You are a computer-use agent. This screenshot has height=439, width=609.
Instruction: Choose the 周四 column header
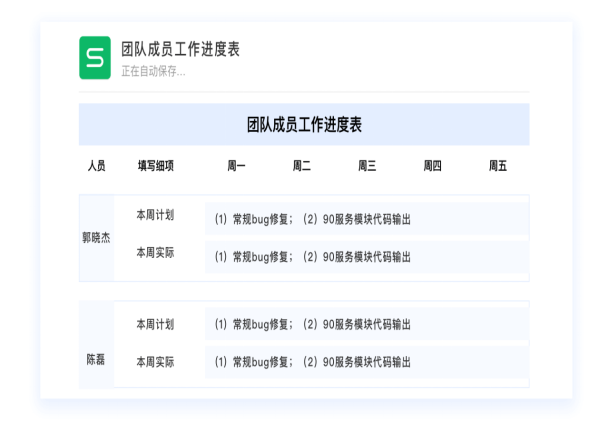pos(432,166)
